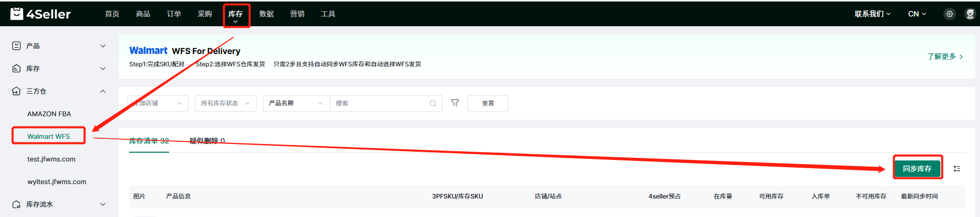This screenshot has width=980, height=217.
Task: Click the 同步库存 button
Action: [x=917, y=169]
